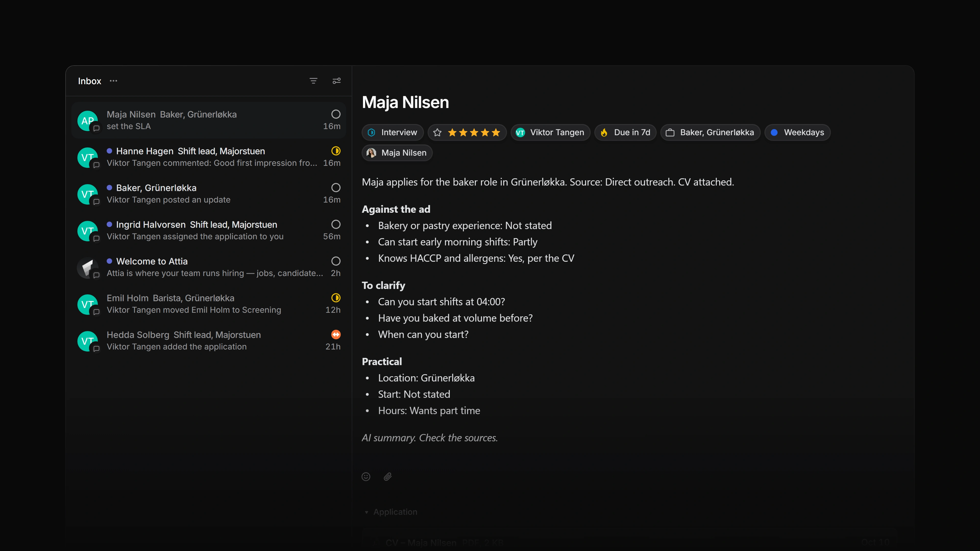980x551 pixels.
Task: Change the Interview stage pill
Action: click(x=392, y=132)
